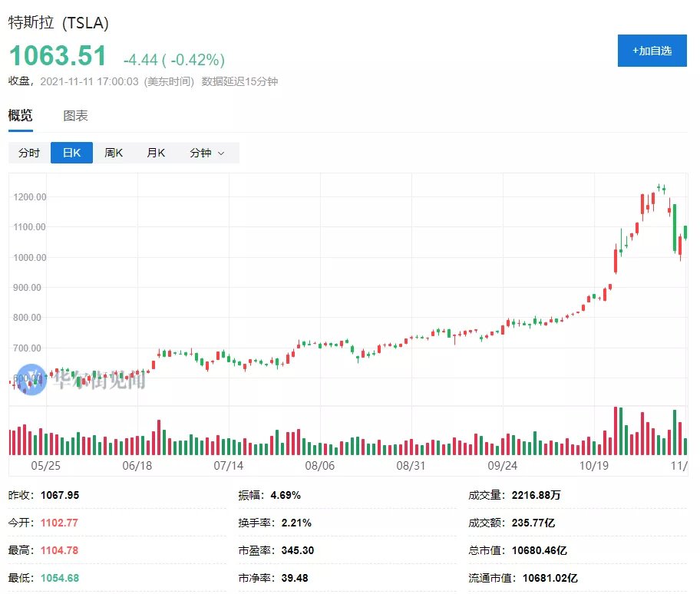Click the 特斯拉 (TSLA) title

[58, 22]
